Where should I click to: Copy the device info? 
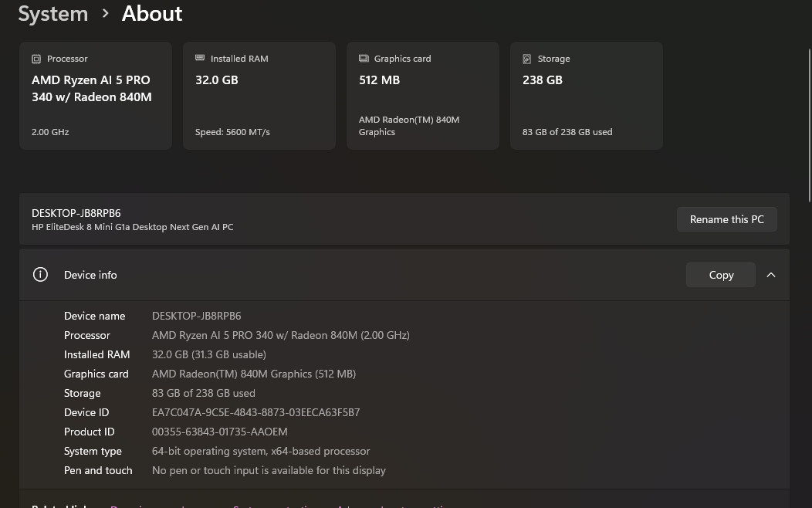point(721,275)
